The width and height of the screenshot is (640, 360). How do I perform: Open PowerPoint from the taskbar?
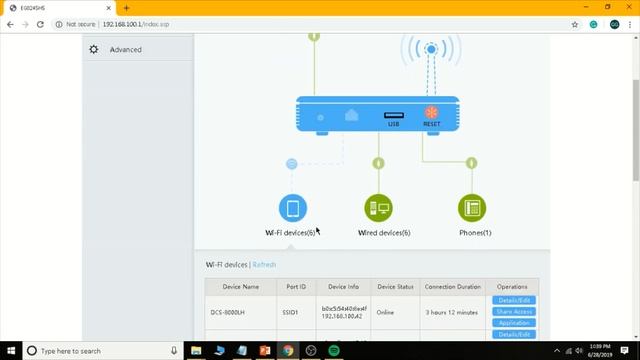(265, 351)
